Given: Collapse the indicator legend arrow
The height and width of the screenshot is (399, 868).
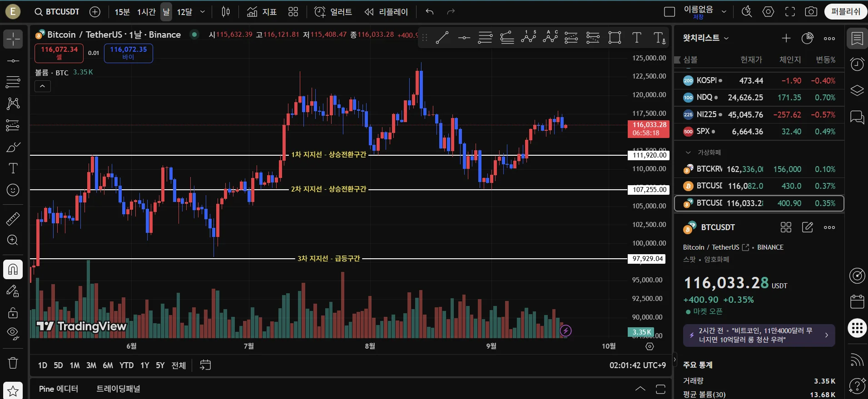Looking at the screenshot, I should (43, 86).
